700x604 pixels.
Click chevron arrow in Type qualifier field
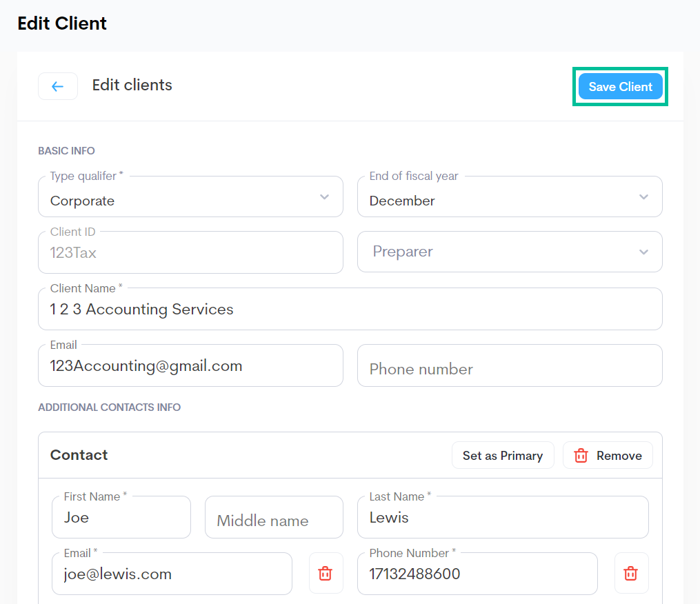324,197
